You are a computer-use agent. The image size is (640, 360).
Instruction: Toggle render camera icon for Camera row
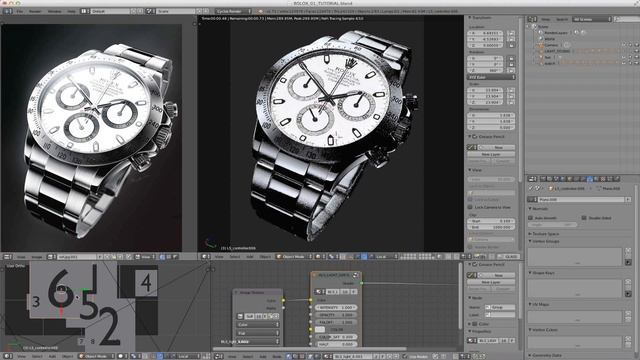[x=636, y=45]
